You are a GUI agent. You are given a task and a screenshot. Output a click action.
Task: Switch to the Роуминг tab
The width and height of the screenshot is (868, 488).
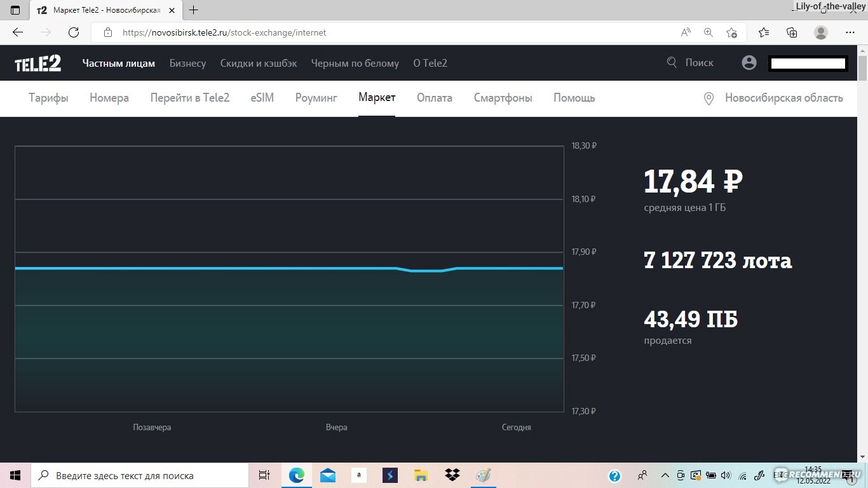pyautogui.click(x=316, y=98)
